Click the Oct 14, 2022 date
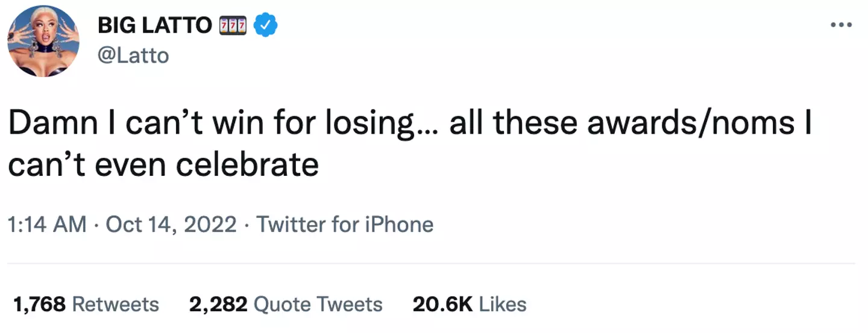Image resolution: width=868 pixels, height=333 pixels. [x=171, y=225]
